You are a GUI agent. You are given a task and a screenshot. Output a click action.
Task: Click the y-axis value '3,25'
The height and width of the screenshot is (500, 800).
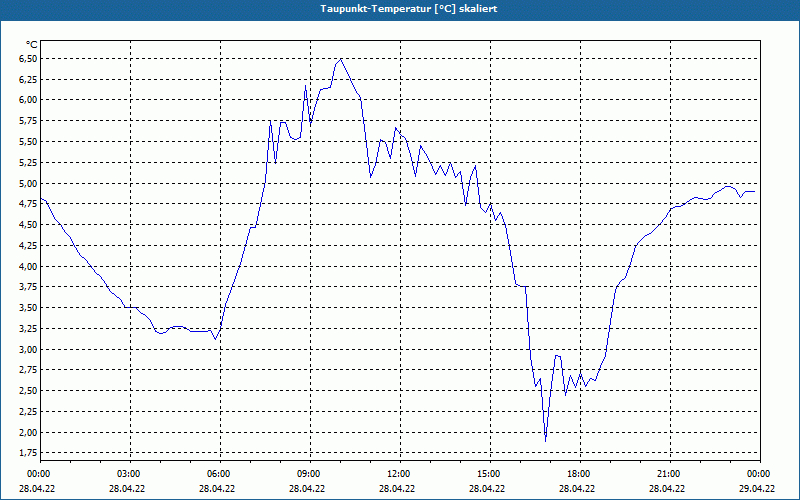[28, 329]
